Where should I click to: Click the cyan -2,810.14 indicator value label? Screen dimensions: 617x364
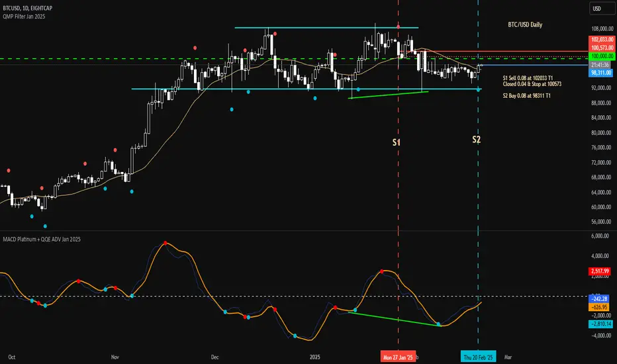tap(600, 324)
